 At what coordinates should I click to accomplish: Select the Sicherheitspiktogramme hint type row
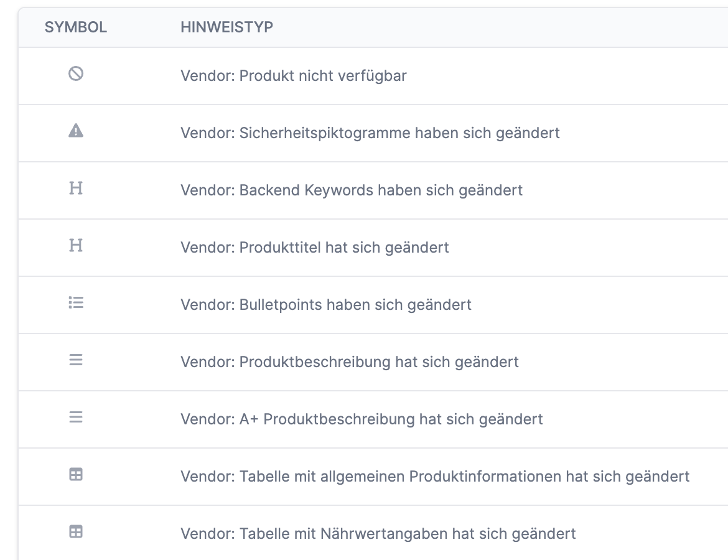point(370,133)
